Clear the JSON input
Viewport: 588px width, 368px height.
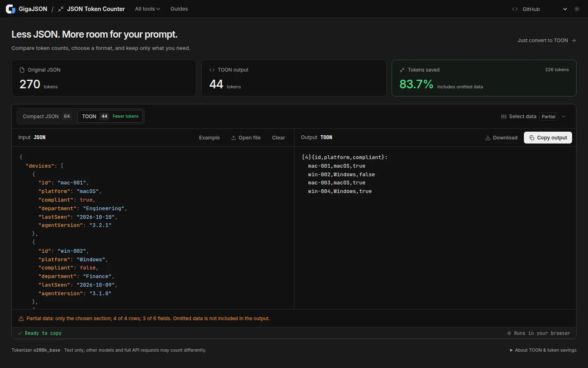click(x=278, y=138)
